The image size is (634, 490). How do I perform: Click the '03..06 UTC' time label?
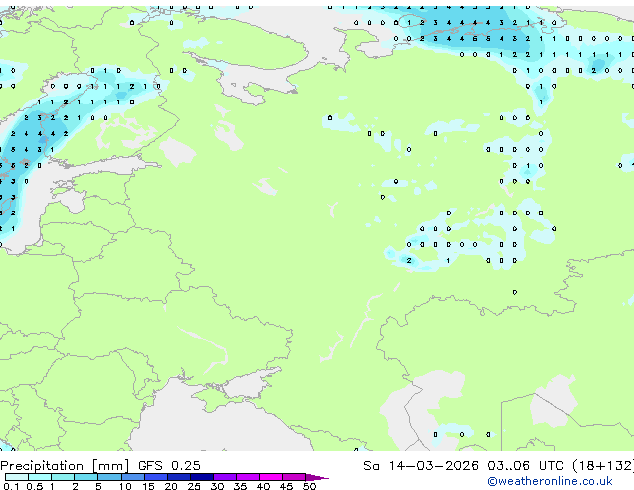525,466
